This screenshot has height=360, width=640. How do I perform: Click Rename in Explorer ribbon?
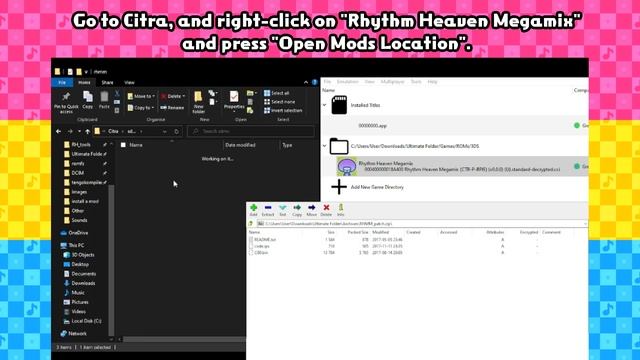tap(172, 108)
